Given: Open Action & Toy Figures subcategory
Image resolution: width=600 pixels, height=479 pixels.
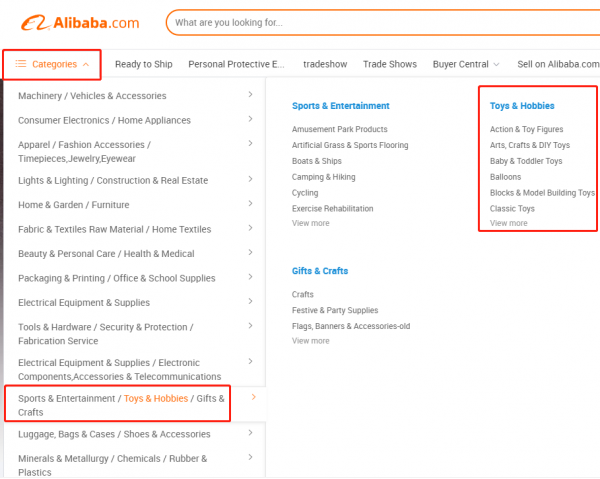Looking at the screenshot, I should (526, 129).
